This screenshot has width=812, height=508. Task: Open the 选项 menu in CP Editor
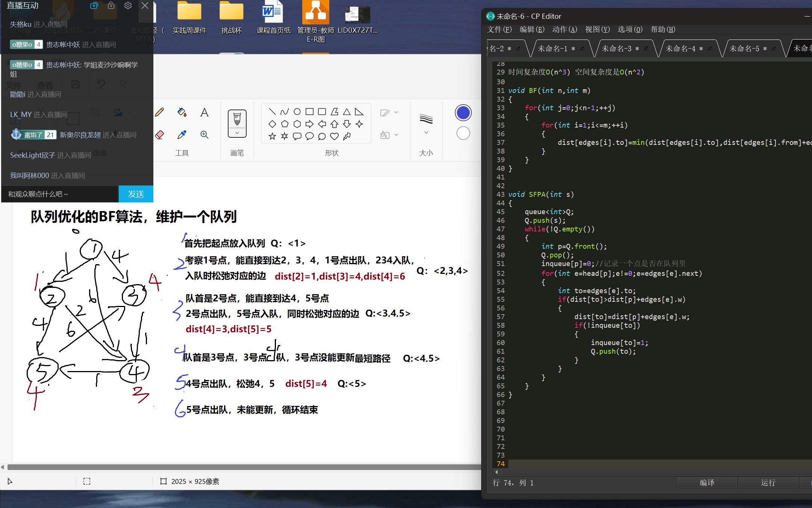coord(630,29)
